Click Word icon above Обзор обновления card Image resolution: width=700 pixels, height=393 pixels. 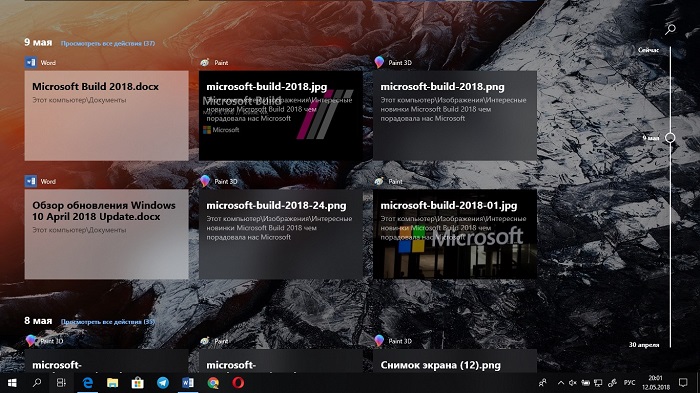31,181
